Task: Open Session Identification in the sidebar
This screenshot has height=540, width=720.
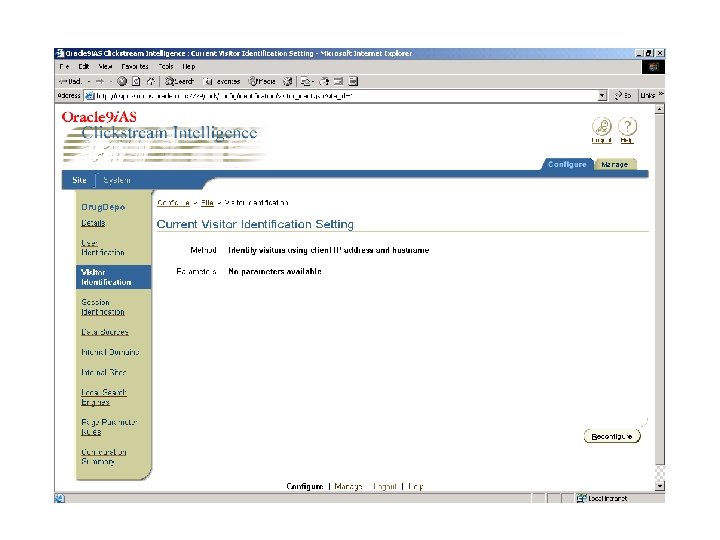Action: pos(103,307)
